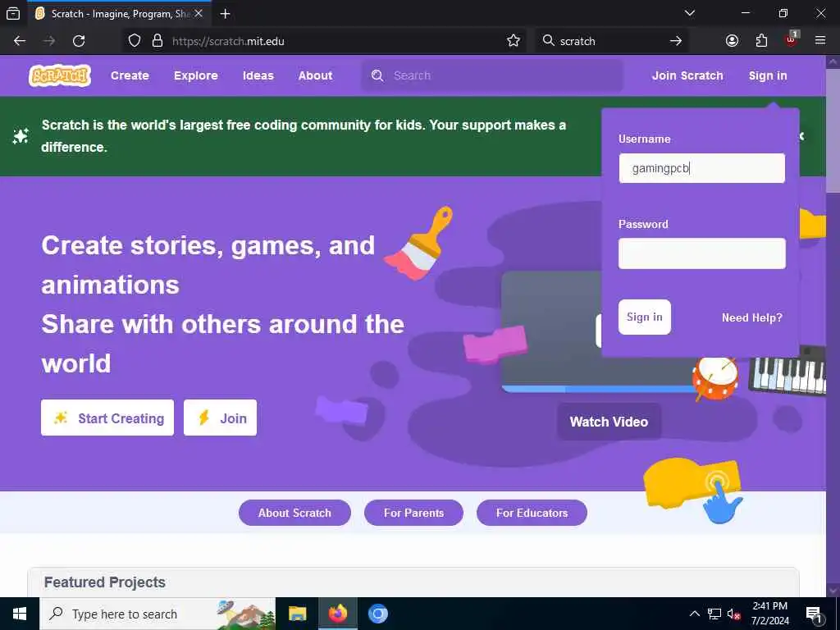This screenshot has height=630, width=840.
Task: Click the Need Help? link
Action: (751, 317)
